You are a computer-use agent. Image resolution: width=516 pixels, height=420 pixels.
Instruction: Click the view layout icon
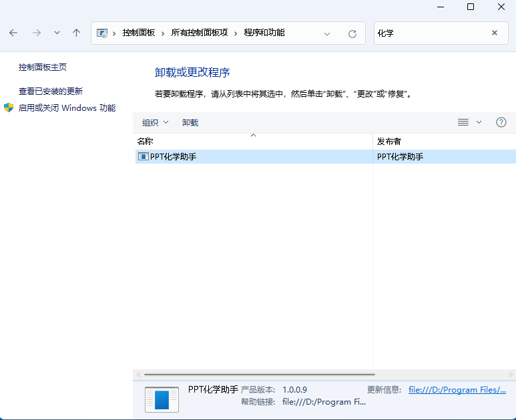click(463, 122)
